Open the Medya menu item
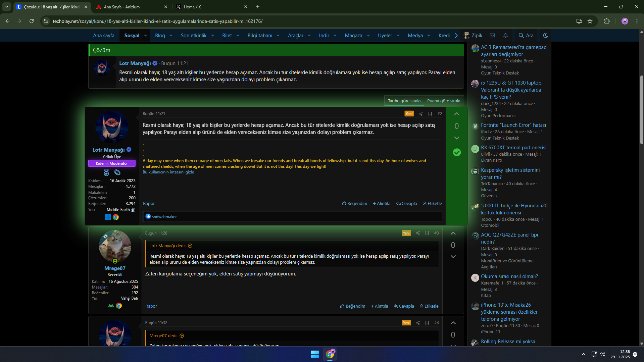644x362 pixels. click(415, 36)
